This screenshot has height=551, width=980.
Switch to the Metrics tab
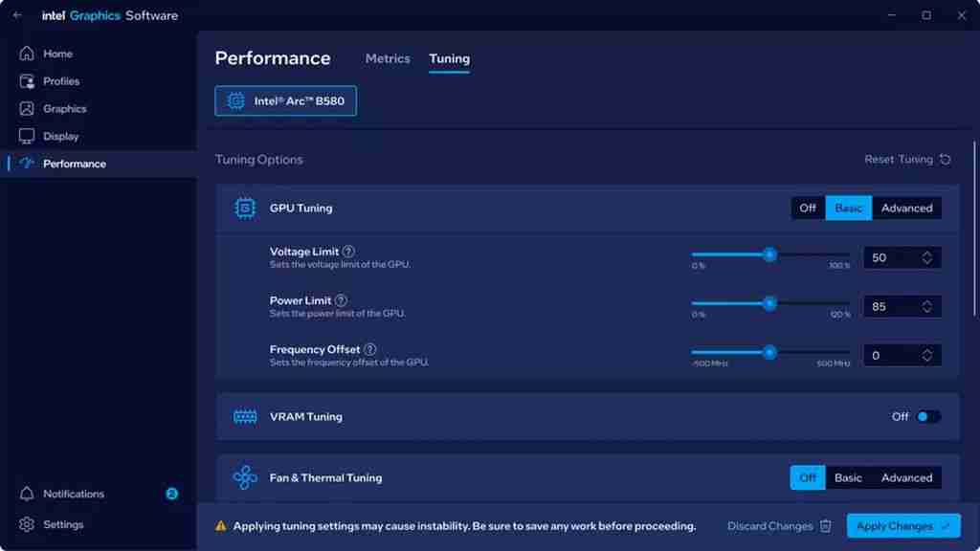coord(388,58)
